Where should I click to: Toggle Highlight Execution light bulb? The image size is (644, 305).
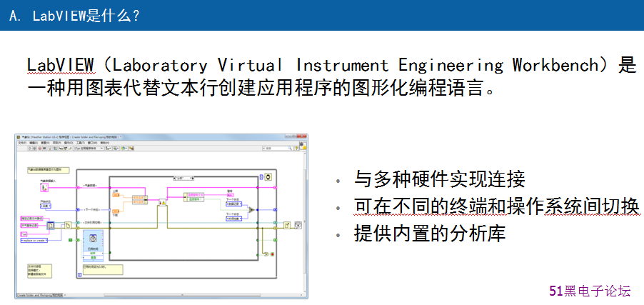50,149
